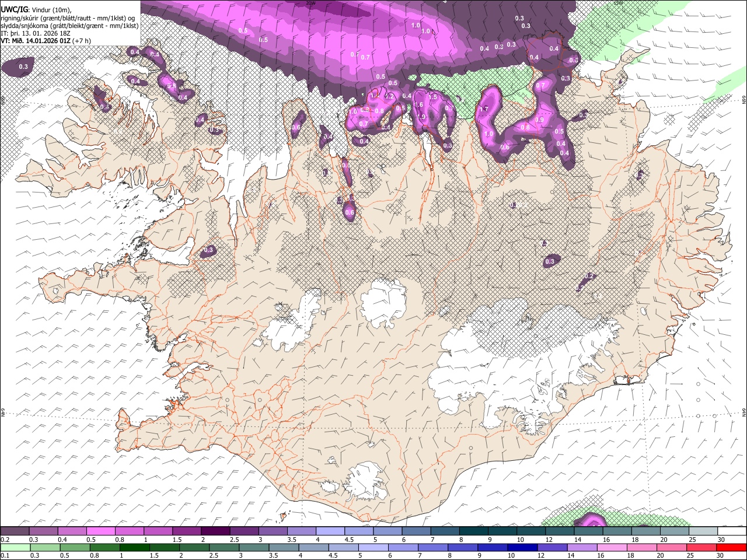Select the white 30 swatch in upper legend row
Image resolution: width=747 pixels, height=560 pixels.
pyautogui.click(x=732, y=531)
